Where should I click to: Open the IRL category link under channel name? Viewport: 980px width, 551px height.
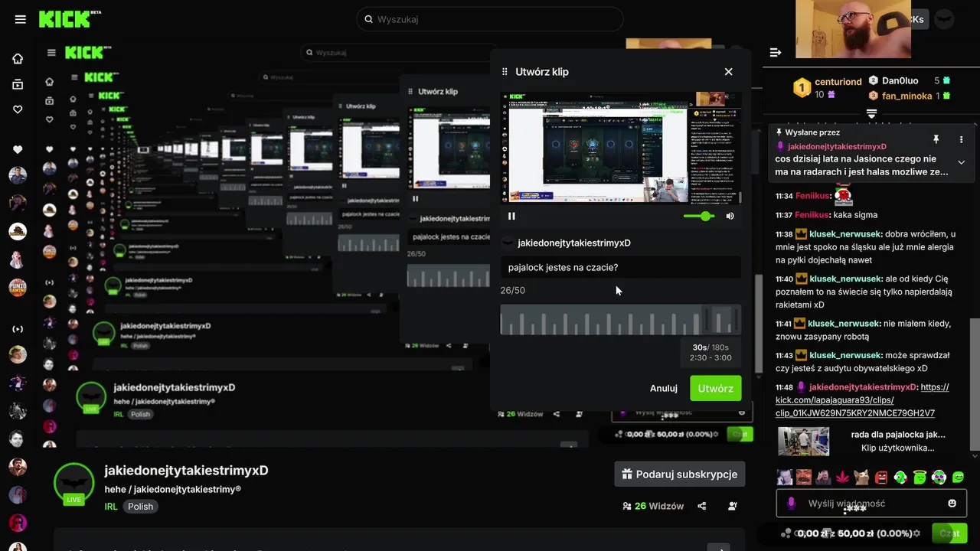[x=111, y=507]
